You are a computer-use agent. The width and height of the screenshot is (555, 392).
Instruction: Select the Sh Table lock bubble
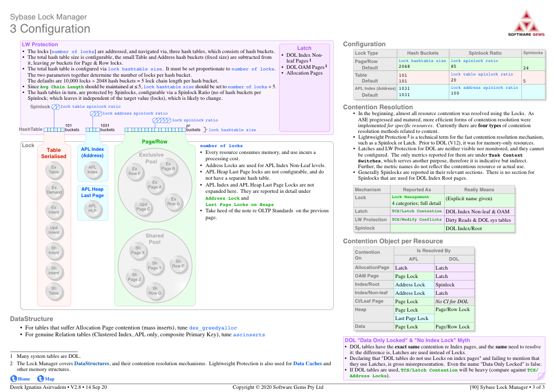(x=54, y=291)
